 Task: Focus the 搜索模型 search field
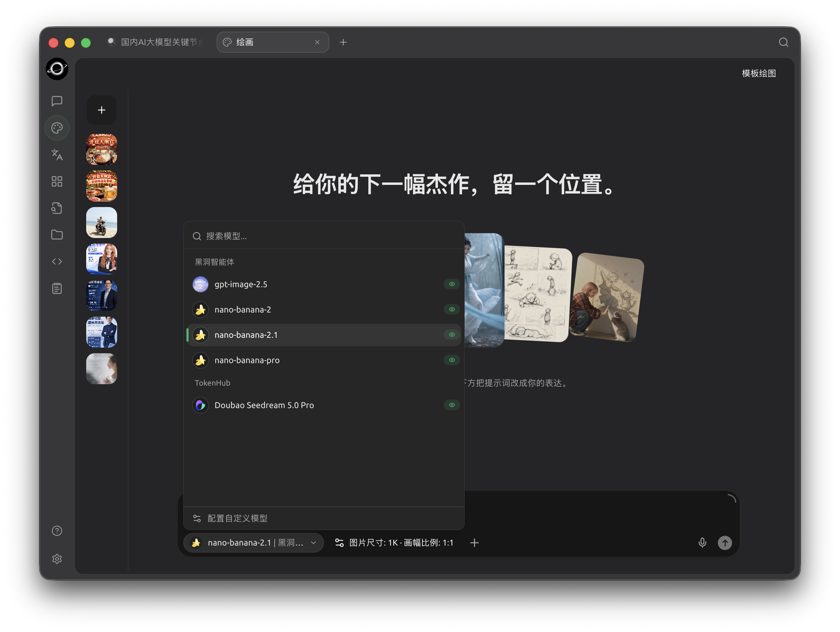point(324,236)
